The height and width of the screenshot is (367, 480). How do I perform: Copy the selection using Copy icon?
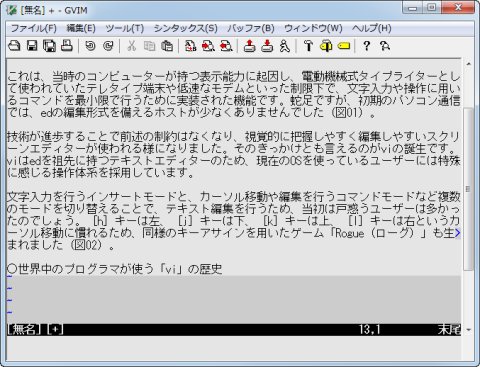[x=149, y=46]
